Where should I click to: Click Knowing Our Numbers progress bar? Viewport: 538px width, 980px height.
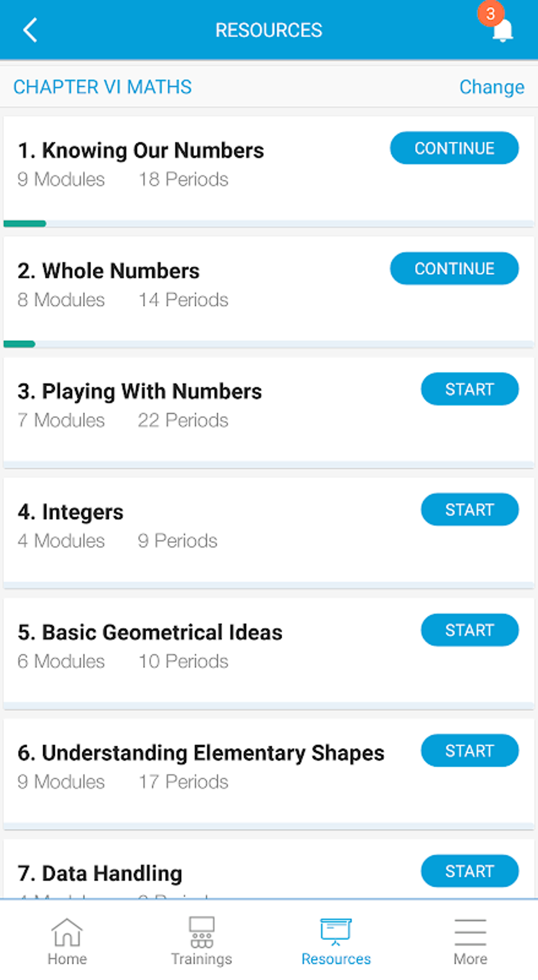[269, 224]
